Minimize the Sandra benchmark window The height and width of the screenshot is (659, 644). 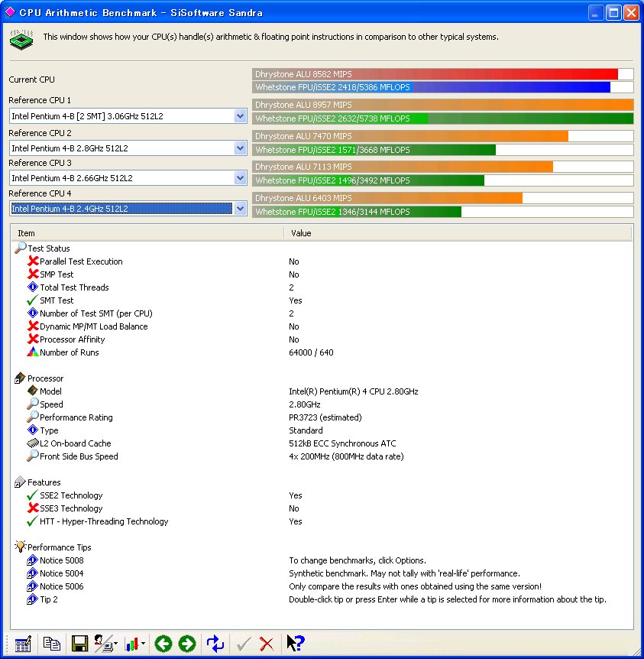[595, 12]
